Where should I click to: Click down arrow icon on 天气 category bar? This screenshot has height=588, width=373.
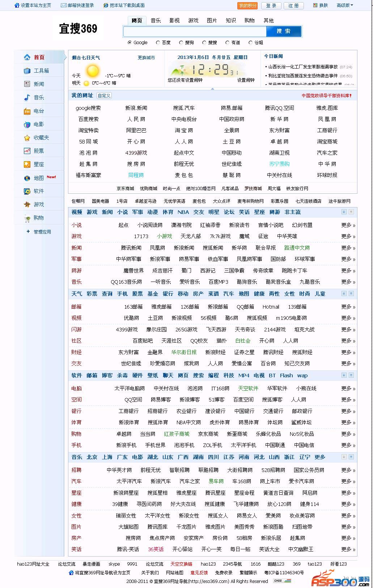pos(344,293)
